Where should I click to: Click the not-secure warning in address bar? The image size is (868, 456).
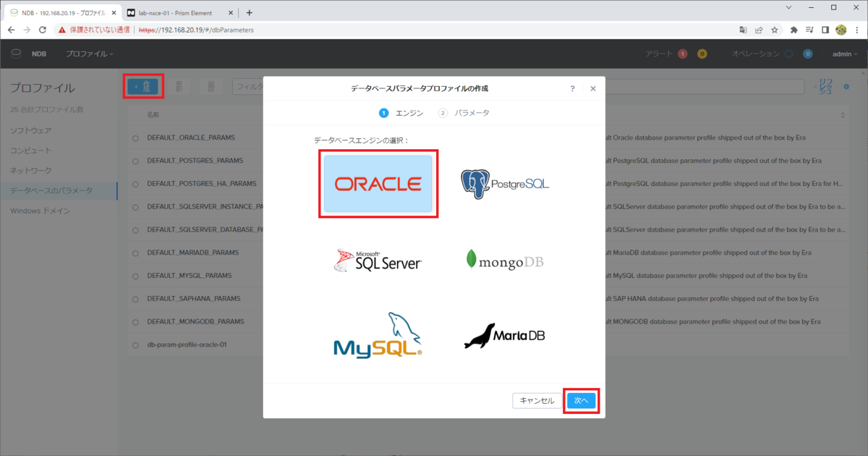click(93, 30)
